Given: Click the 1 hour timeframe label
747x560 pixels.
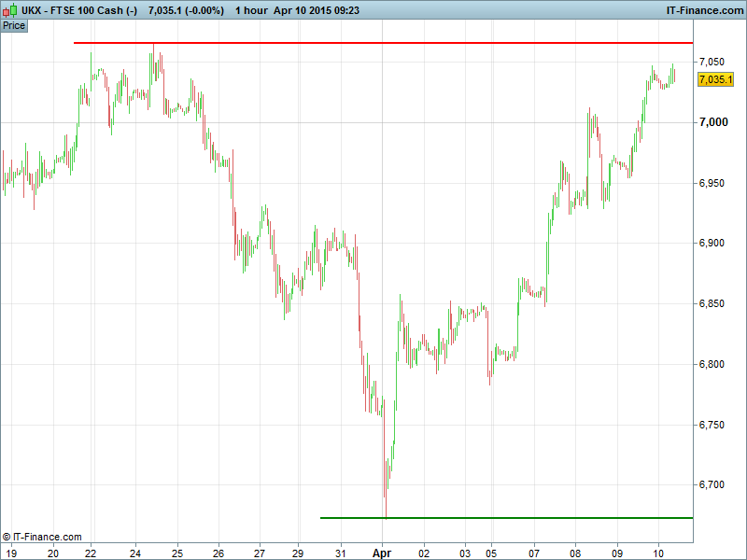Looking at the screenshot, I should [x=252, y=9].
